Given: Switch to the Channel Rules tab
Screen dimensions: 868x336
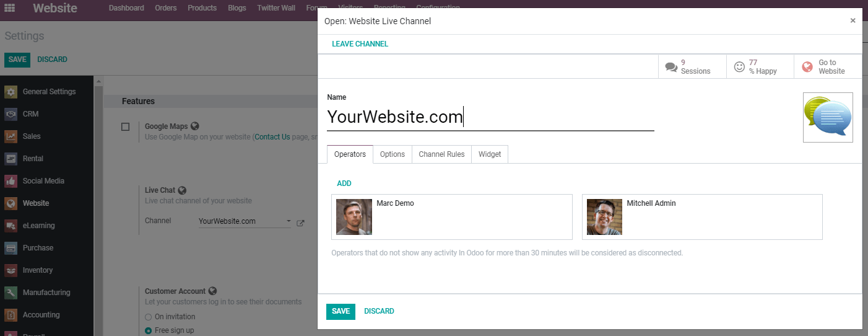Looking at the screenshot, I should (x=441, y=154).
